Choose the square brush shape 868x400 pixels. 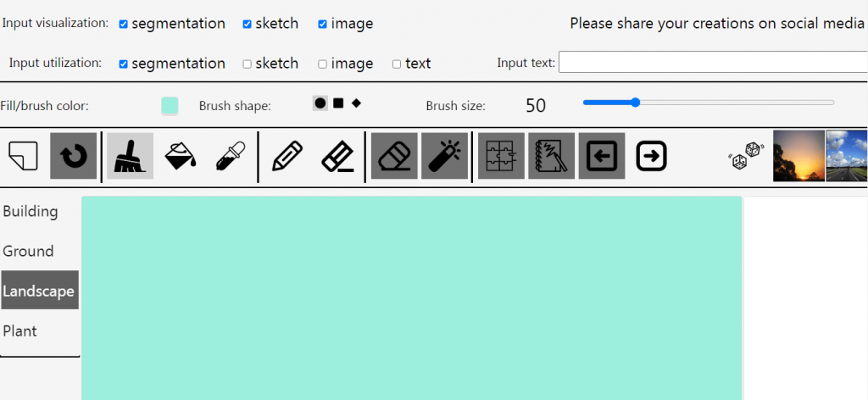(338, 103)
